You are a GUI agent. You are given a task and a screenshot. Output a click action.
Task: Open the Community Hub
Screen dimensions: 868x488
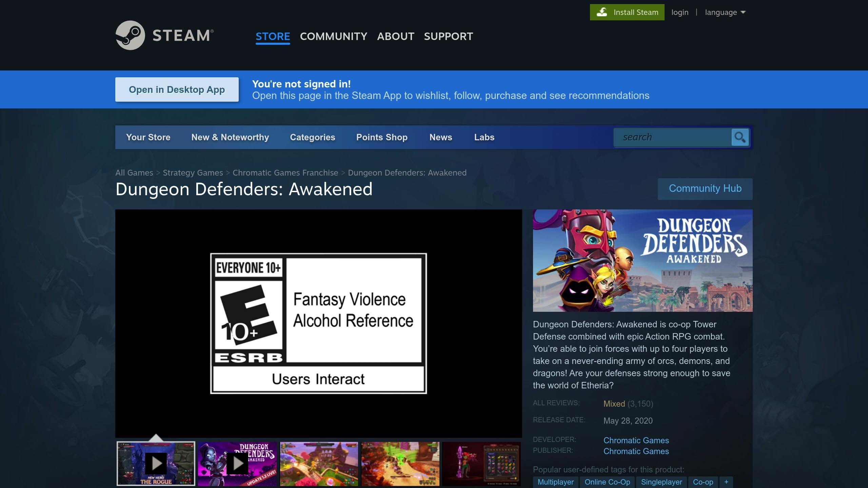[x=705, y=188]
